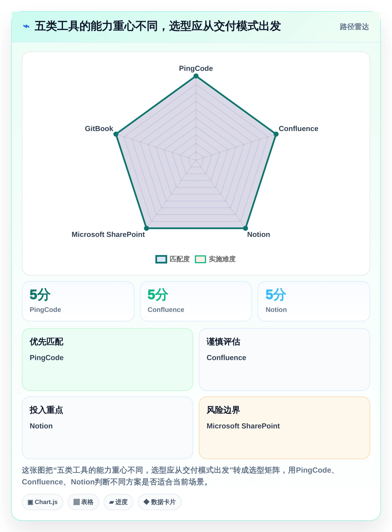This screenshot has height=532, width=392.
Task: Toggle the 匹配度 legend swatch
Action: (161, 259)
